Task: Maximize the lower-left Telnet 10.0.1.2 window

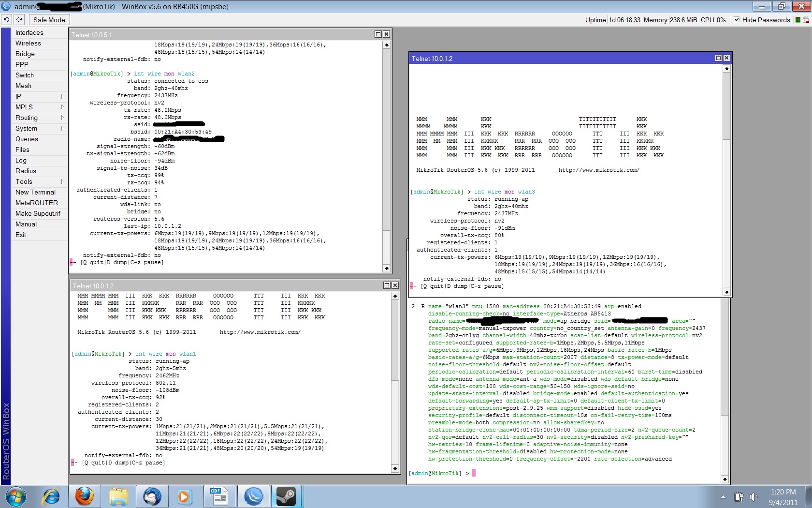Action: [x=387, y=285]
